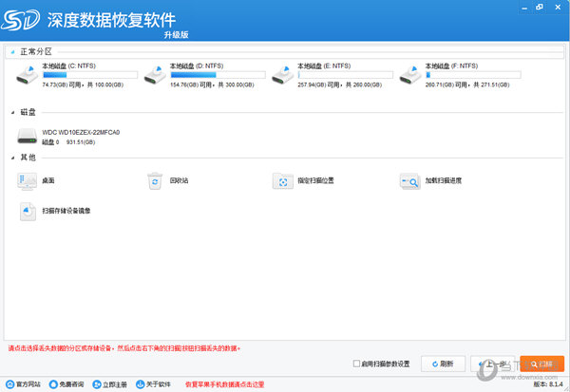Click the SD application logo

point(20,20)
